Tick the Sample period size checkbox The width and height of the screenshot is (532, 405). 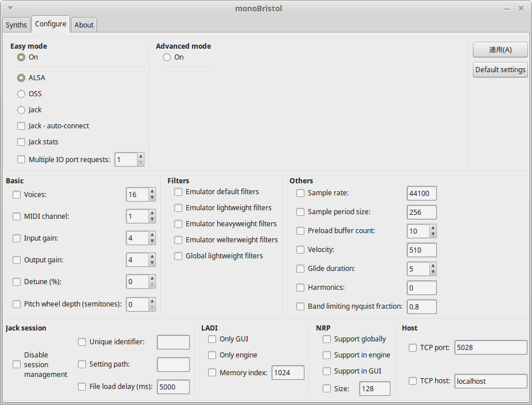[300, 212]
